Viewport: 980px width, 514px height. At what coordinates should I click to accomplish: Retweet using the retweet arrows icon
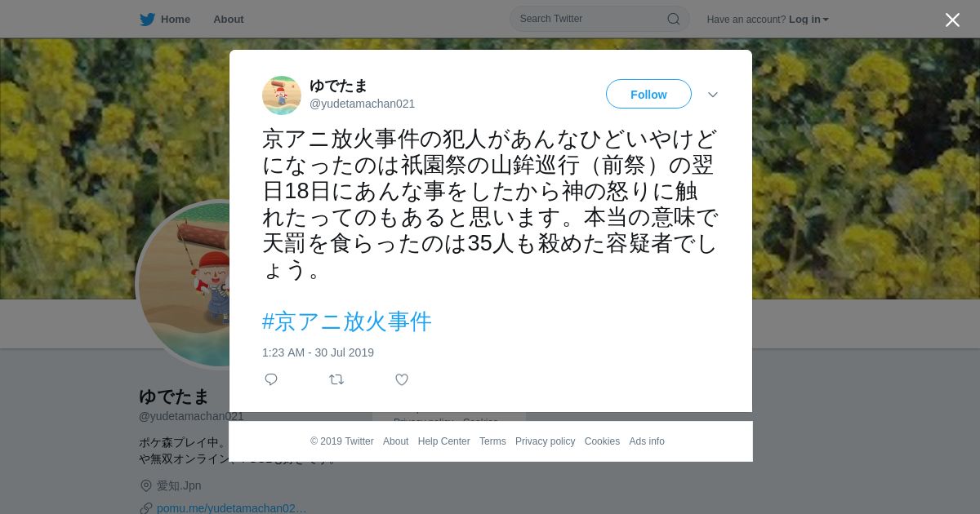(336, 379)
